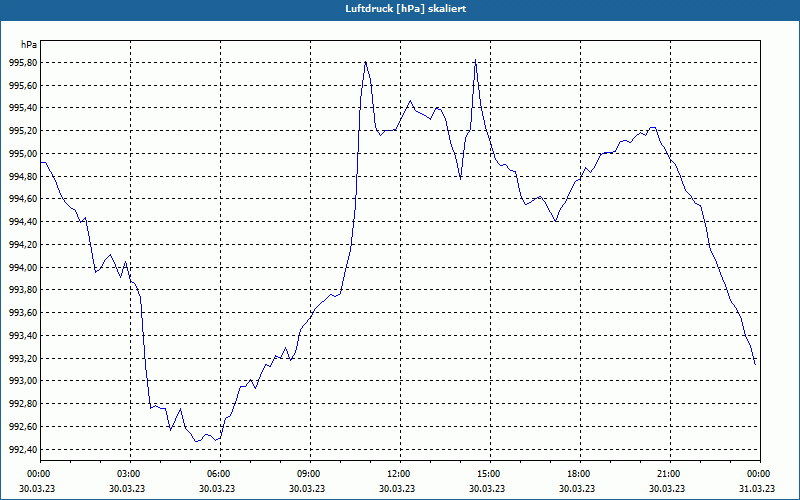The image size is (800, 500).
Task: Choose the 992,40 axis label
Action: pyautogui.click(x=23, y=449)
